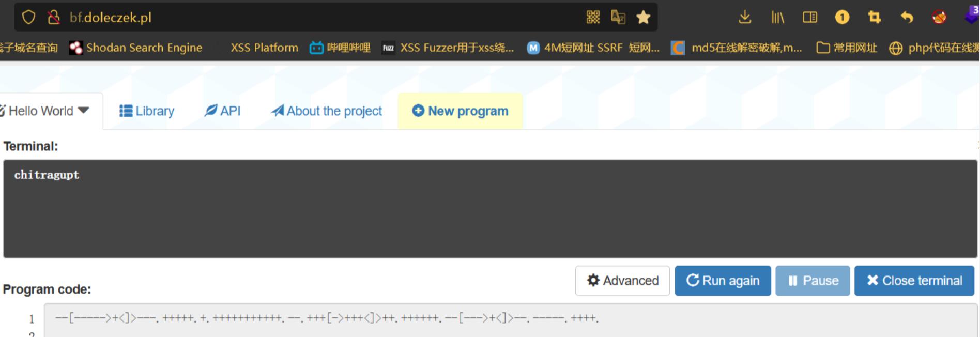The height and width of the screenshot is (337, 980).
Task: Open the XSS Platform bookmark
Action: coord(264,48)
